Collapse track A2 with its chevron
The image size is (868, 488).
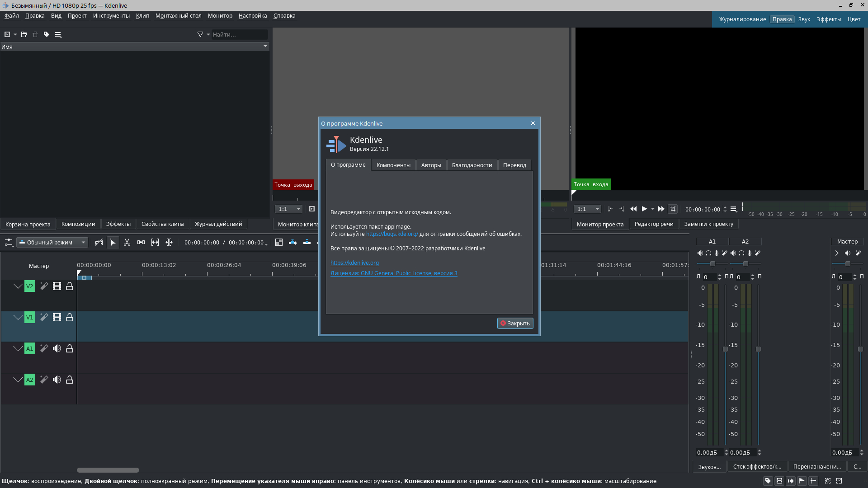(18, 380)
